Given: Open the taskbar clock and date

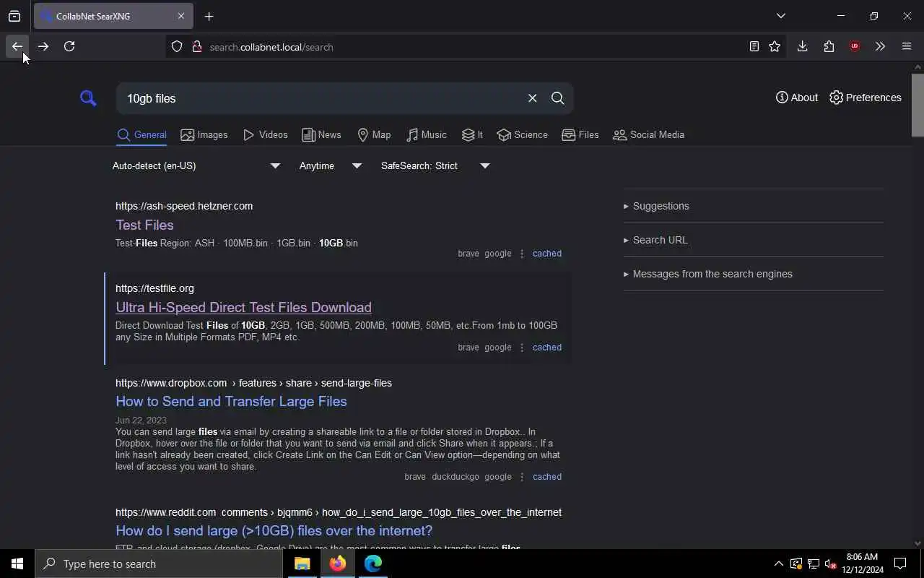Looking at the screenshot, I should pos(863,564).
